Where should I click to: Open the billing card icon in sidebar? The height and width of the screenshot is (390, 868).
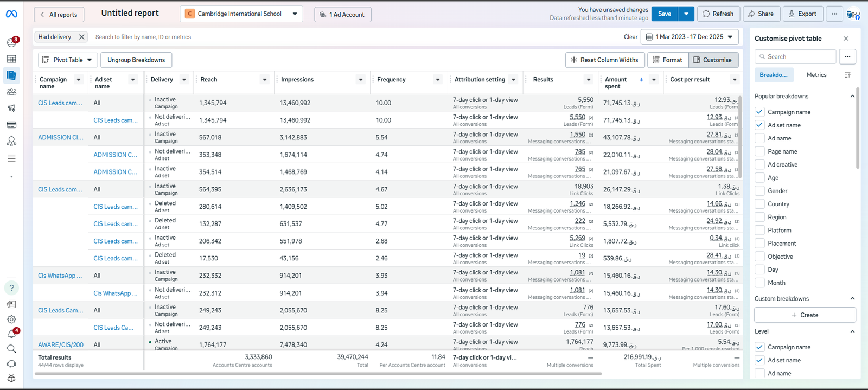(11, 125)
